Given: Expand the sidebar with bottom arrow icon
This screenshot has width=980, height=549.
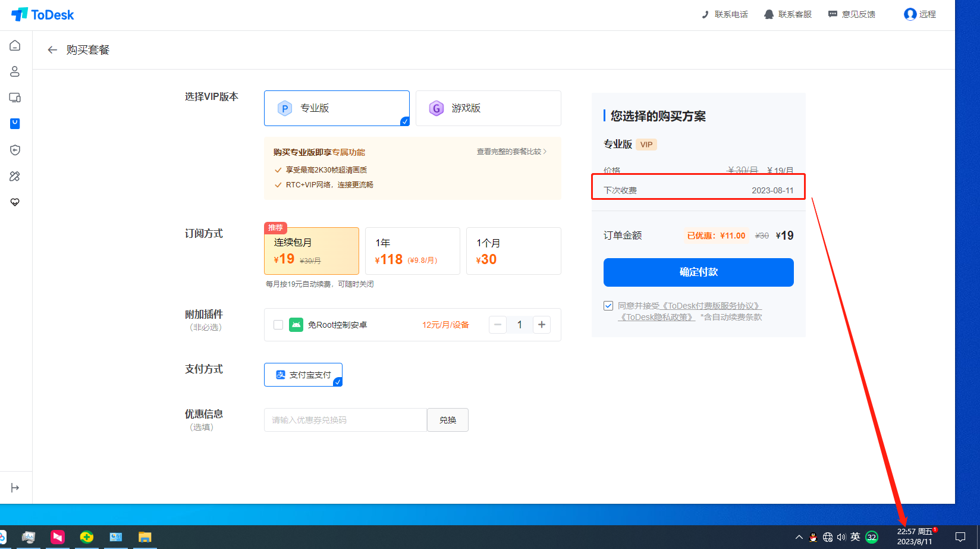Looking at the screenshot, I should pyautogui.click(x=15, y=488).
